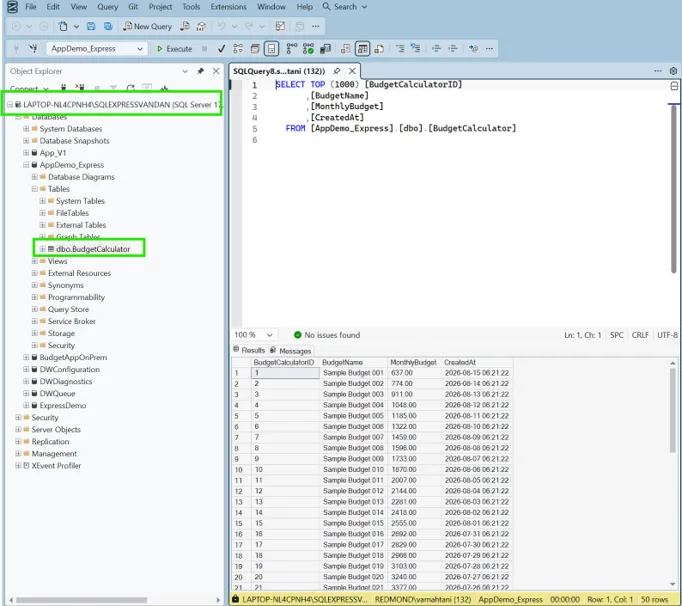The image size is (682, 606).
Task: Click the Execute button
Action: click(x=174, y=49)
